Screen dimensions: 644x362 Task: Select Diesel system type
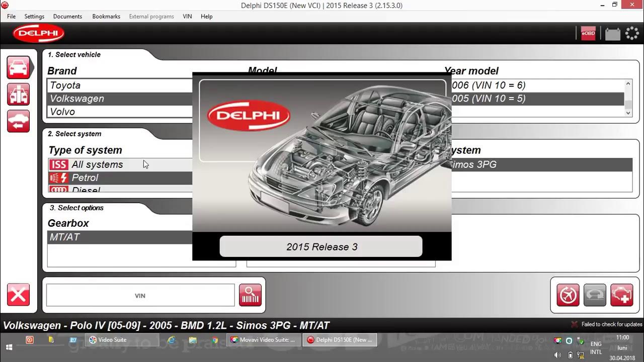(x=120, y=189)
